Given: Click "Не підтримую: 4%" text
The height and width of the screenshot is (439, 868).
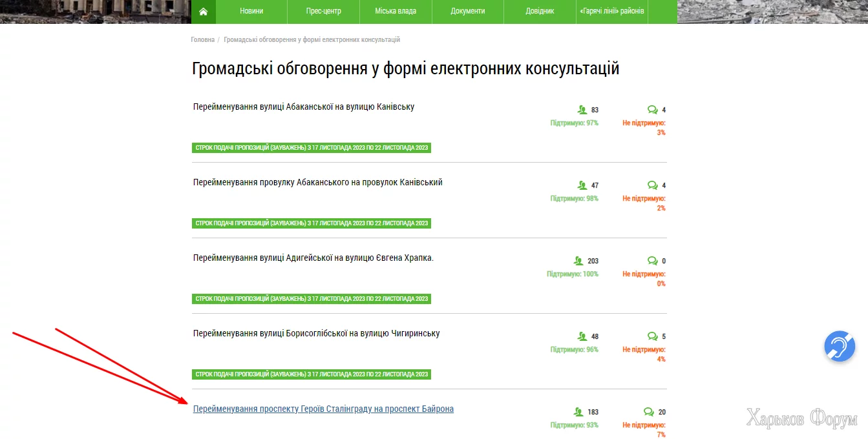Looking at the screenshot, I should (644, 354).
